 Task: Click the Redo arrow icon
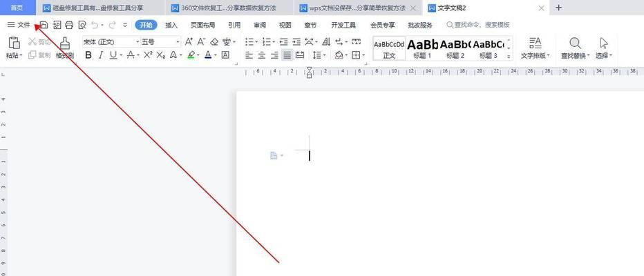(x=112, y=25)
